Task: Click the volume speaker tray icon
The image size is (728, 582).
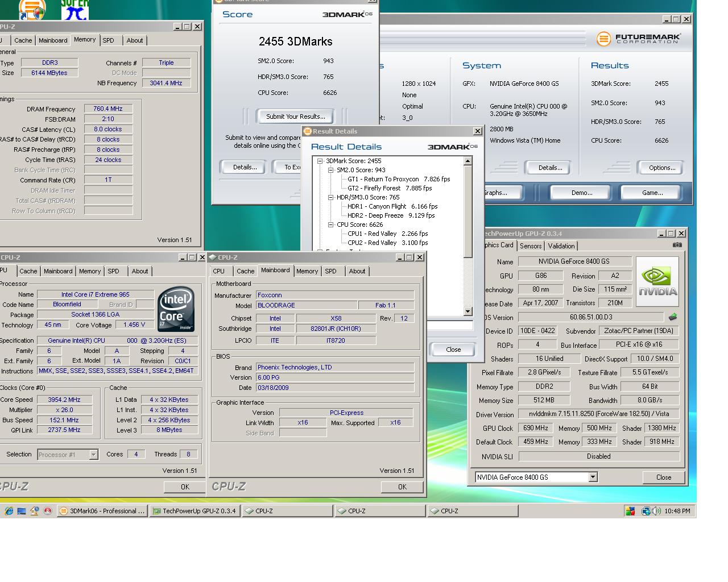Action: point(657,511)
